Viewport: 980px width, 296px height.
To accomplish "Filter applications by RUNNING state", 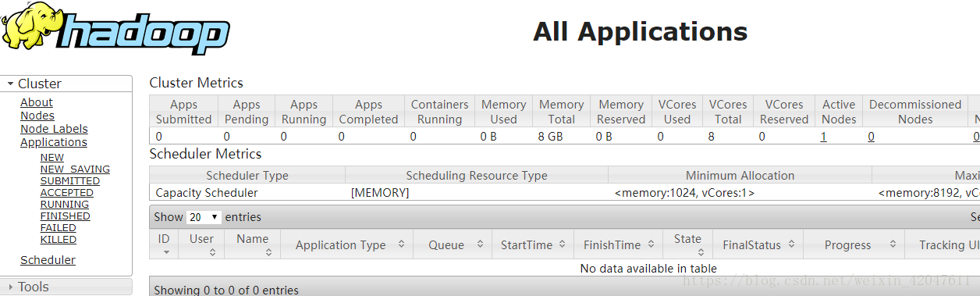I will (x=65, y=204).
